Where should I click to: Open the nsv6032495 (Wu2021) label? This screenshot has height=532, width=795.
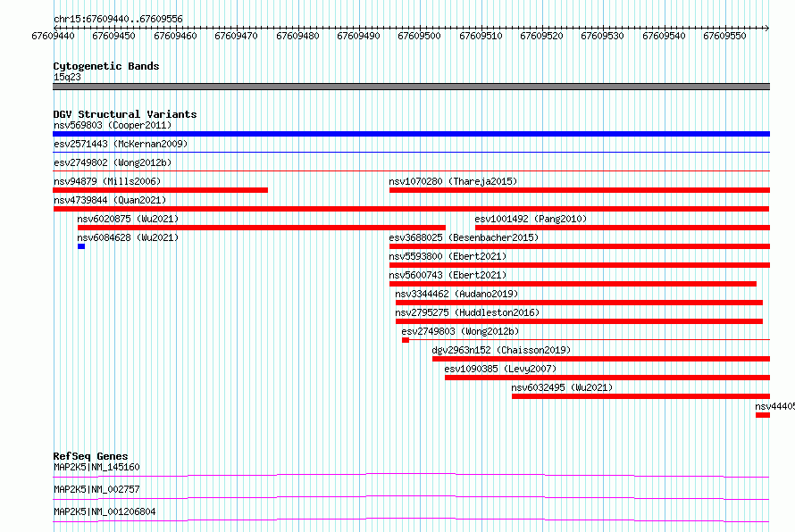[x=562, y=387]
